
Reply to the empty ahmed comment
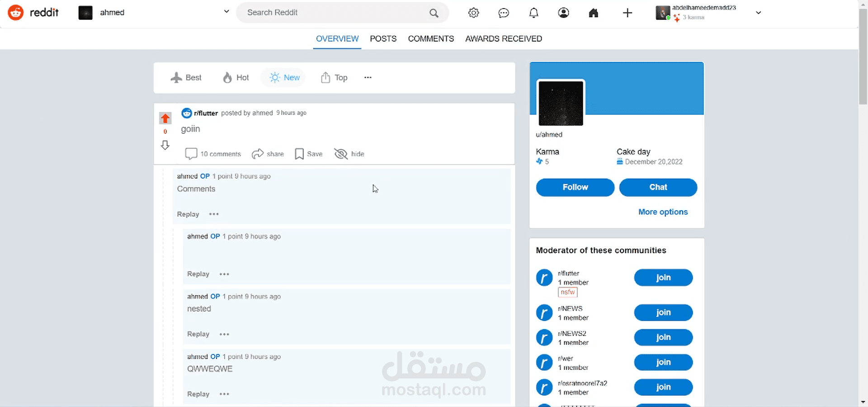198,274
